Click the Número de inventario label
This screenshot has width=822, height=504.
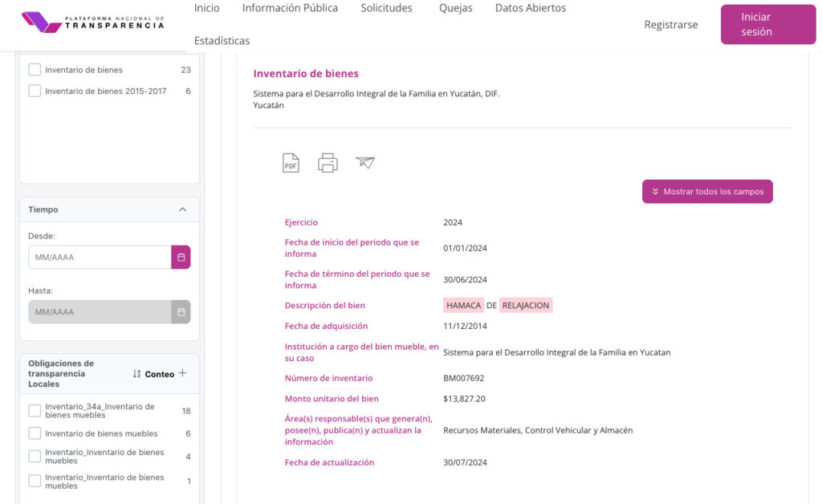point(328,378)
